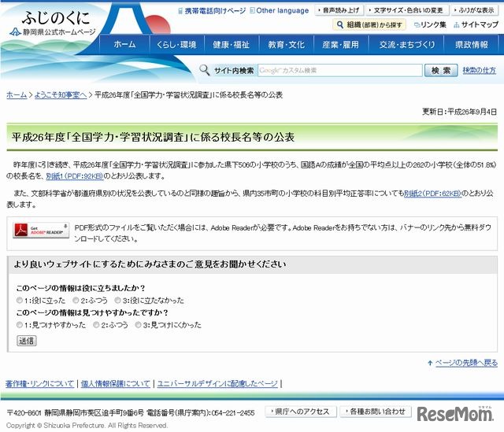
Task: Select the 健康・福祉 navigation tab
Action: tap(232, 44)
